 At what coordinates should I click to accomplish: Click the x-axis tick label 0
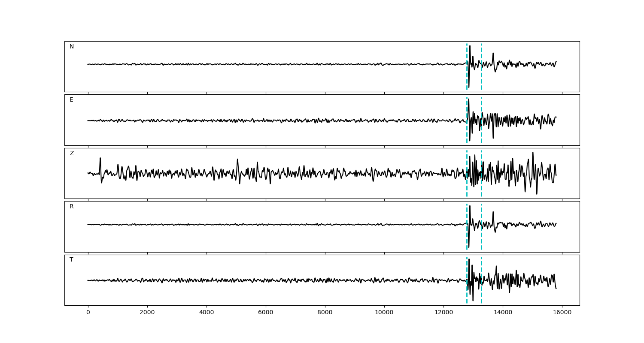[88, 313]
